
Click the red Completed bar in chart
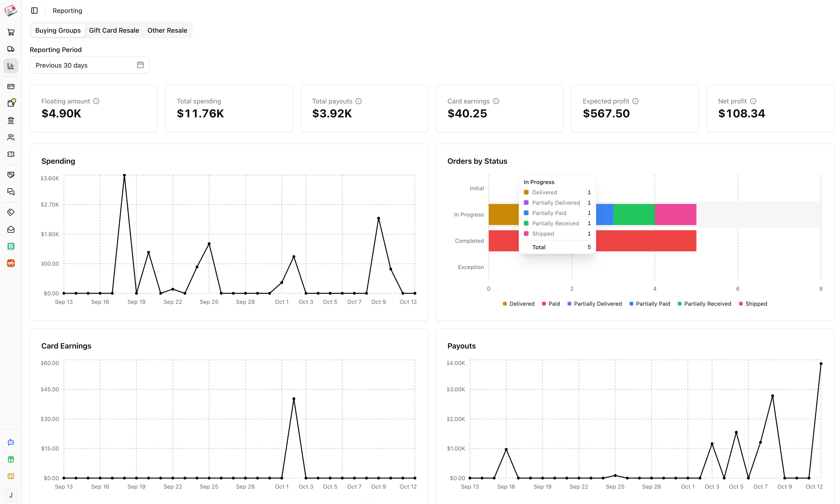click(x=646, y=241)
